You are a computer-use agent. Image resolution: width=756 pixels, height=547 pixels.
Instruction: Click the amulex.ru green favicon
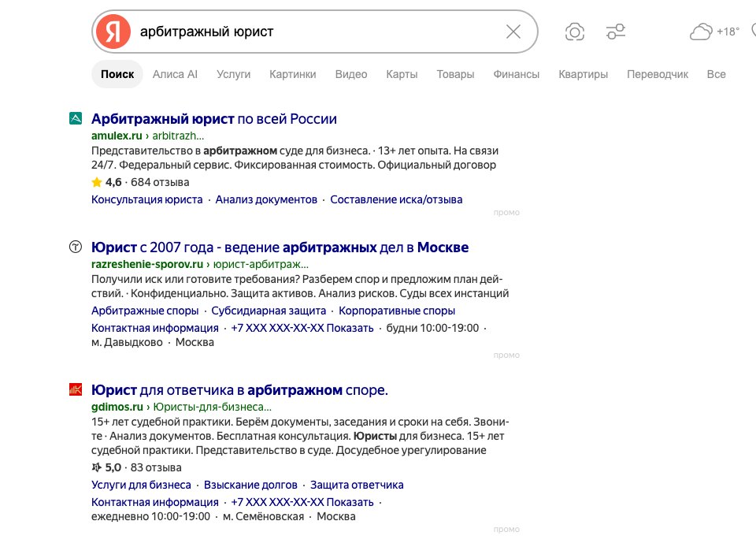76,118
